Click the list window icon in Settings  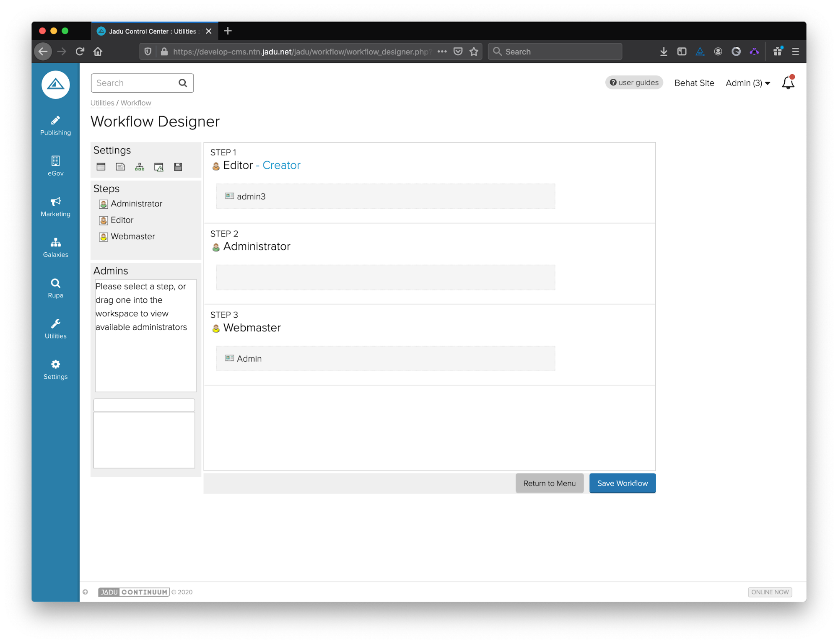pyautogui.click(x=101, y=167)
